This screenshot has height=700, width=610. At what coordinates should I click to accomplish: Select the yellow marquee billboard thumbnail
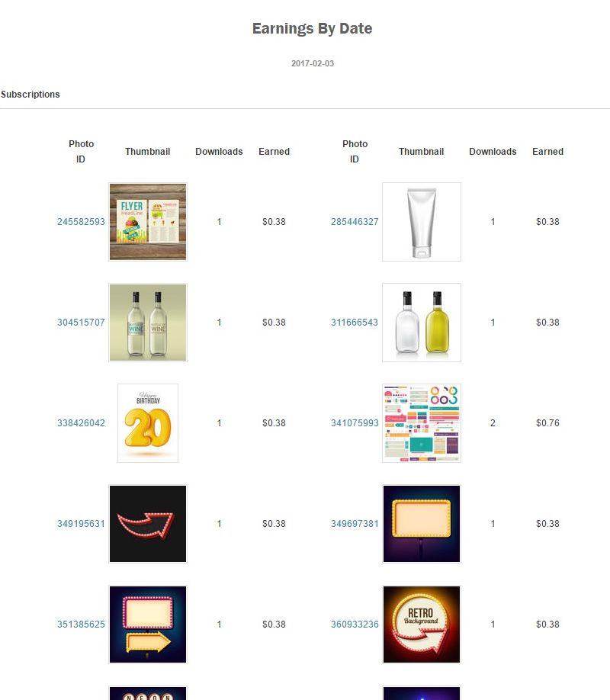click(422, 524)
